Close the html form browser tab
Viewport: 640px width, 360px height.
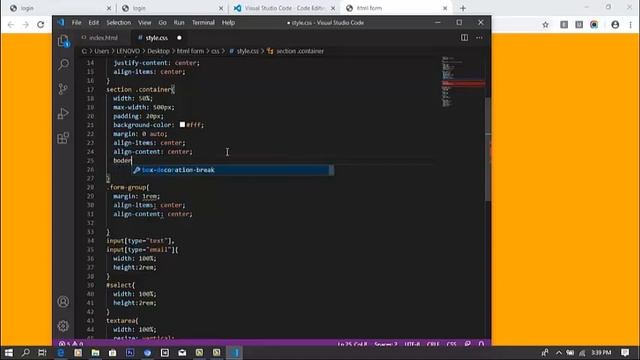click(445, 8)
